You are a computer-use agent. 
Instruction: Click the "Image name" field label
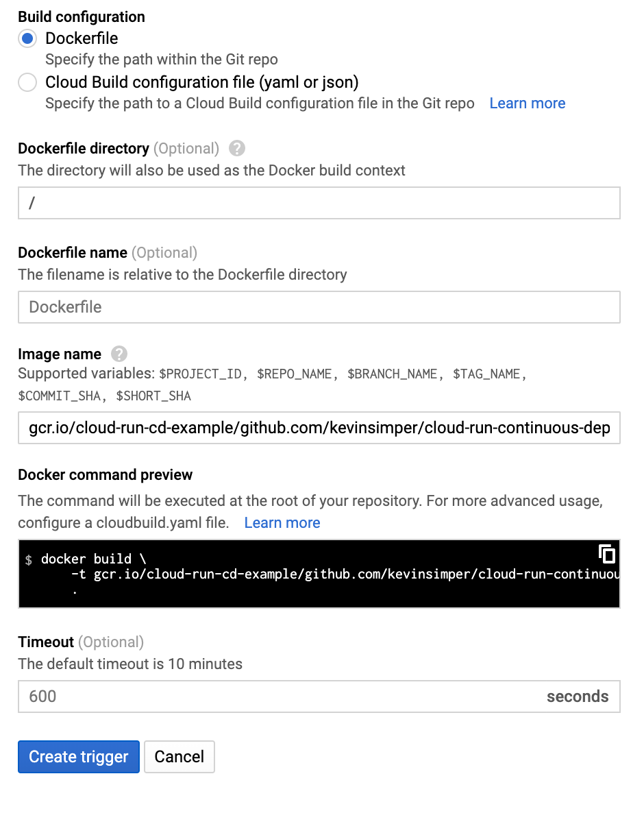point(60,354)
